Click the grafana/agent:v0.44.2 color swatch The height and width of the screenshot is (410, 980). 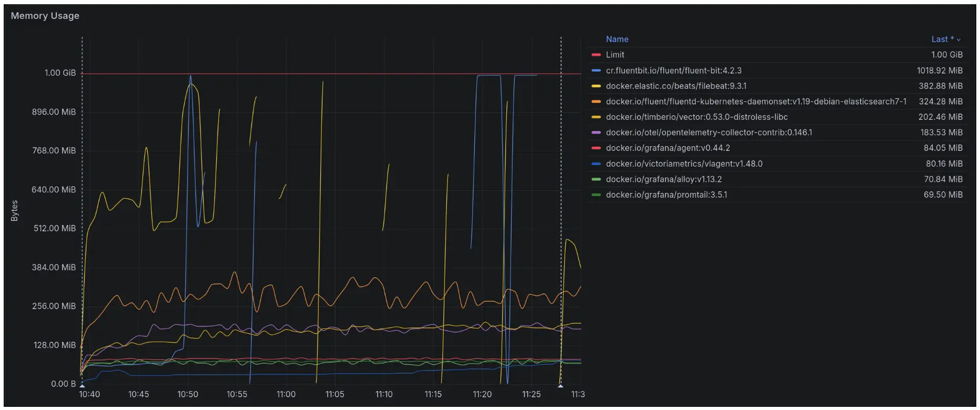point(596,148)
